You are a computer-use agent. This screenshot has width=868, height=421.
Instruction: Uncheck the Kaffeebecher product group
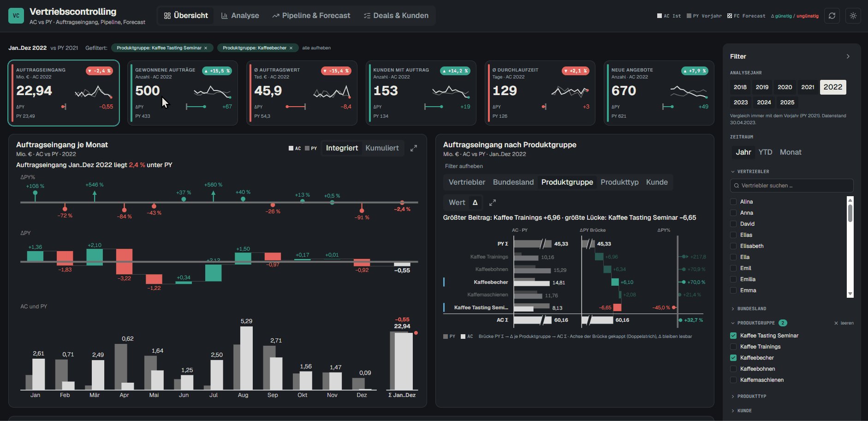coord(733,358)
